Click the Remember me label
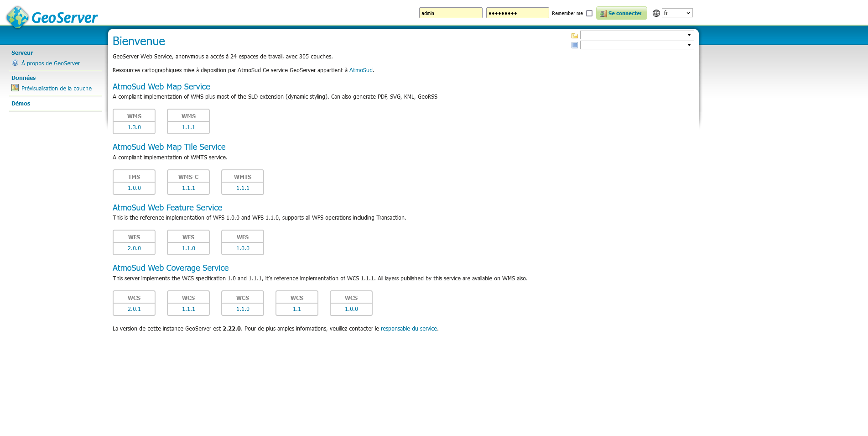868x436 pixels. [x=567, y=13]
